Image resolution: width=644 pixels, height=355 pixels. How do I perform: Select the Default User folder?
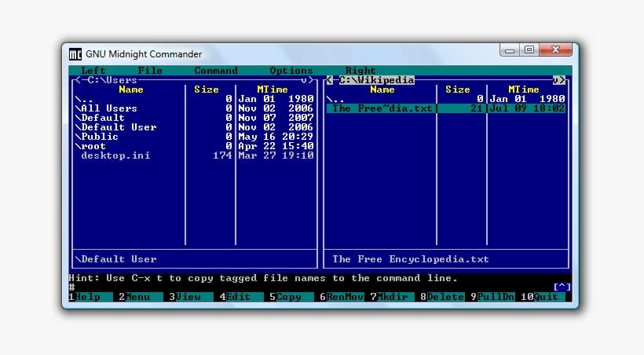(x=119, y=127)
